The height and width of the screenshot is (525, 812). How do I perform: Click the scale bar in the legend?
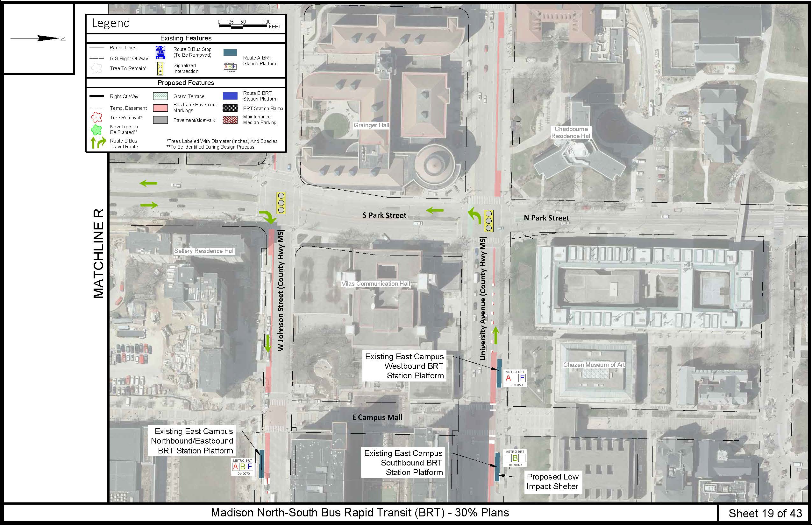[x=243, y=26]
